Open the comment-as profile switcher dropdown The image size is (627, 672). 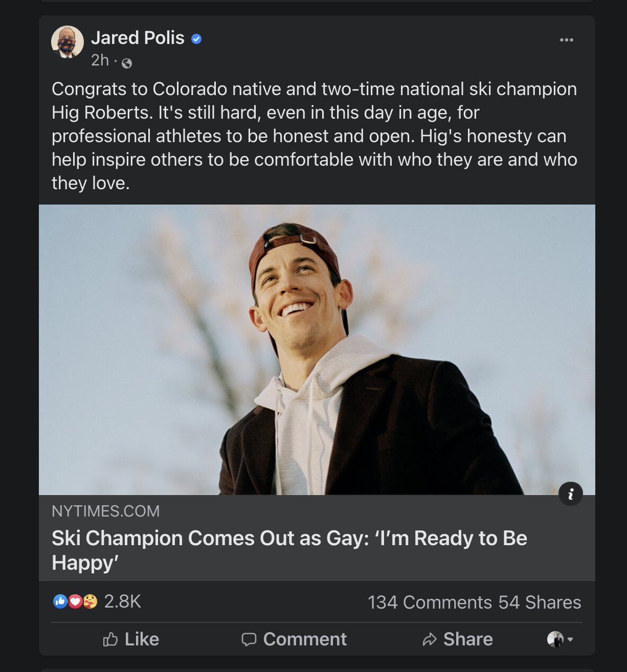(x=560, y=639)
